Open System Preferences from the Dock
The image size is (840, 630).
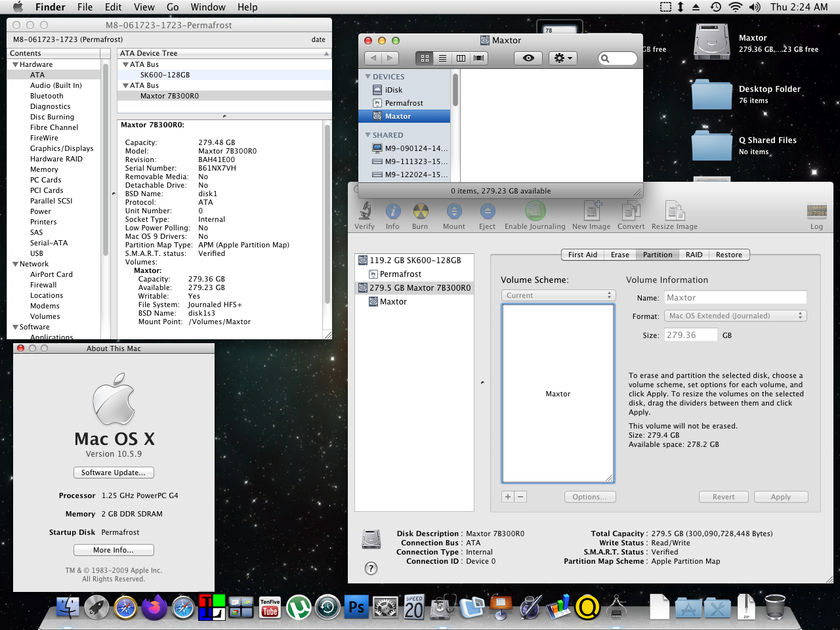click(x=385, y=607)
